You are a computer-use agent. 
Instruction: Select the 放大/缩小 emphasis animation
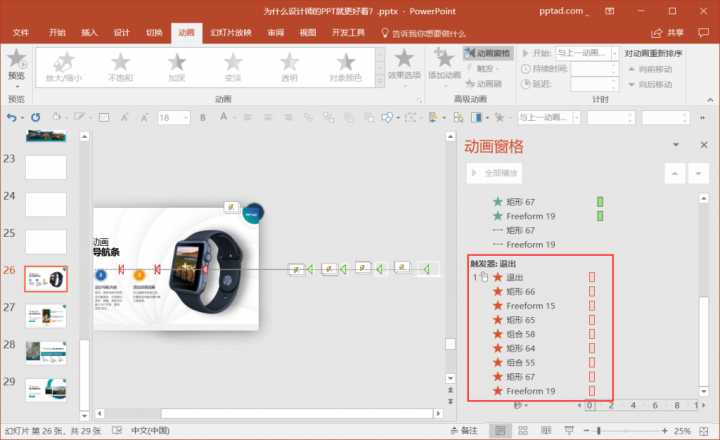(64, 68)
